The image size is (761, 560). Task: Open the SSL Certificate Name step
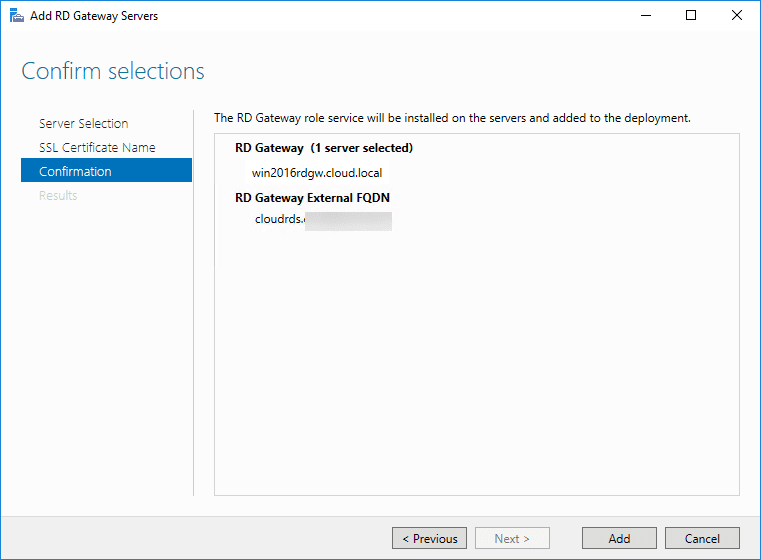pyautogui.click(x=97, y=148)
